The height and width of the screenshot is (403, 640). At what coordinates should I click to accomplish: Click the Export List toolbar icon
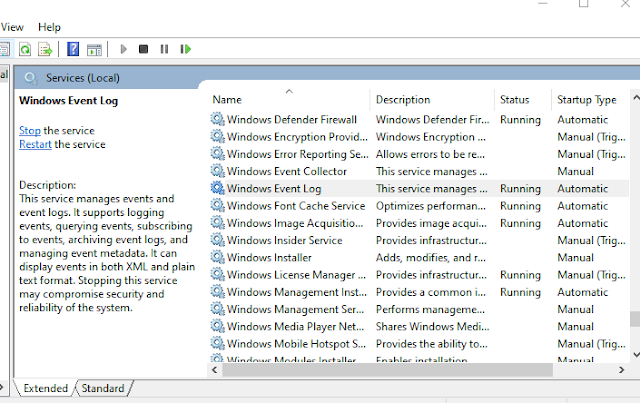tap(45, 49)
